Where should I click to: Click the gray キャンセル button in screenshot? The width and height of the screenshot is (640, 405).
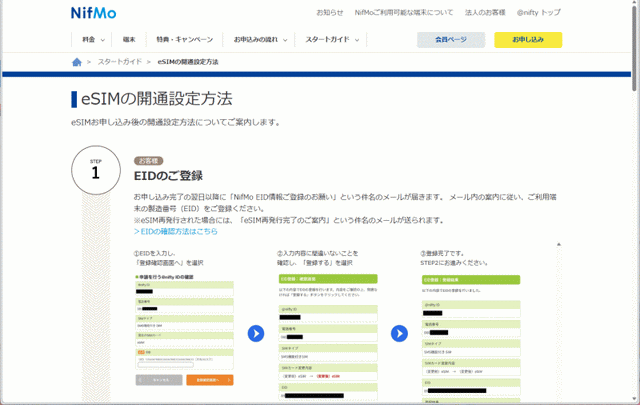[x=159, y=380]
